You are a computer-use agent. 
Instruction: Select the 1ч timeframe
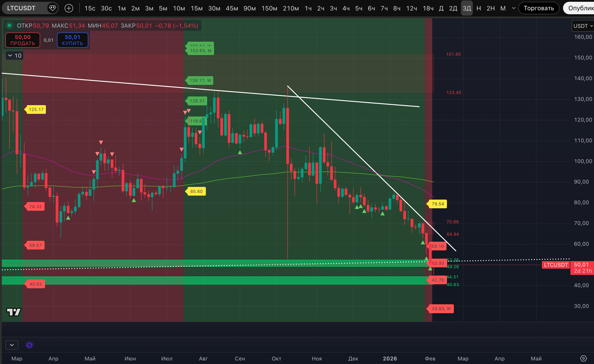308,8
